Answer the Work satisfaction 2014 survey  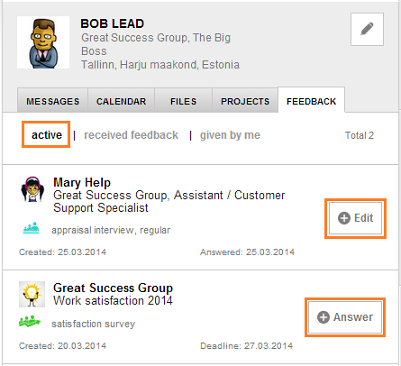pos(345,317)
